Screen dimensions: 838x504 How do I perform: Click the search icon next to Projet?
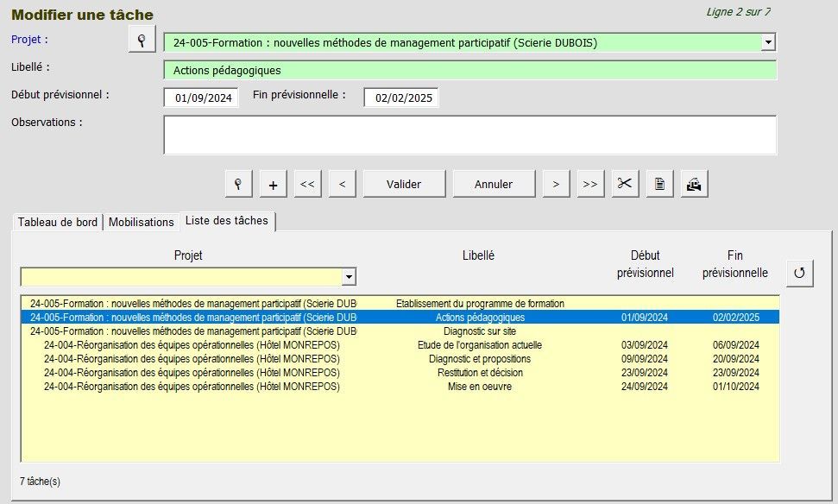(x=142, y=40)
